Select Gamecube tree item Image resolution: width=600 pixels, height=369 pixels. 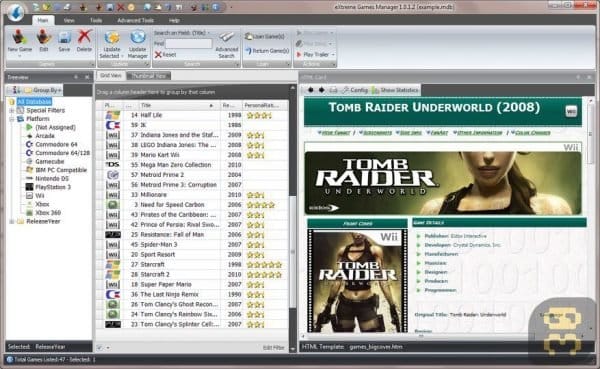click(x=50, y=162)
